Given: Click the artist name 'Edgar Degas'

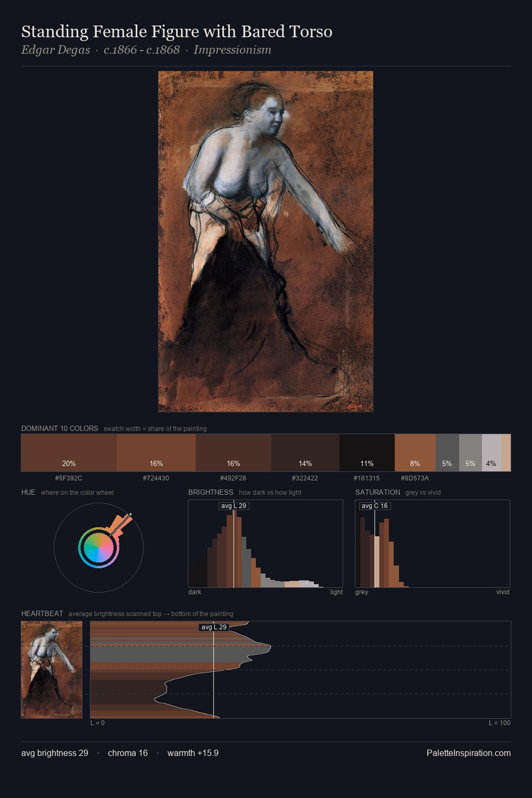Looking at the screenshot, I should 55,50.
